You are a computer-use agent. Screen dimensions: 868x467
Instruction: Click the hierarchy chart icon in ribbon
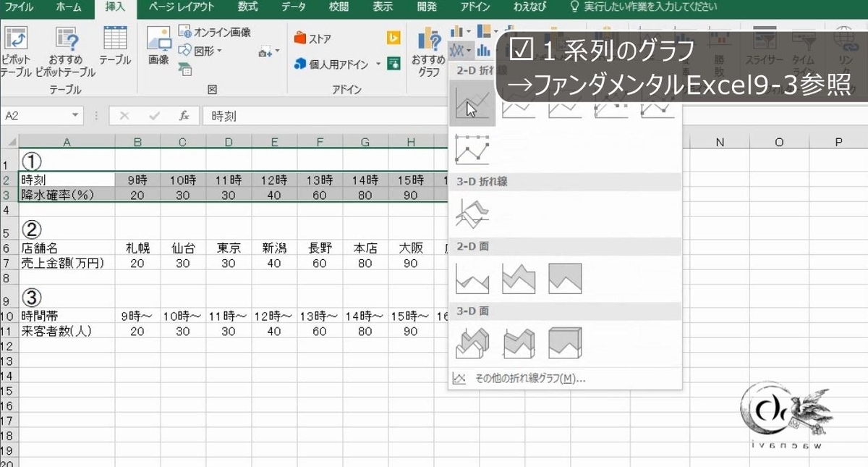tap(484, 32)
